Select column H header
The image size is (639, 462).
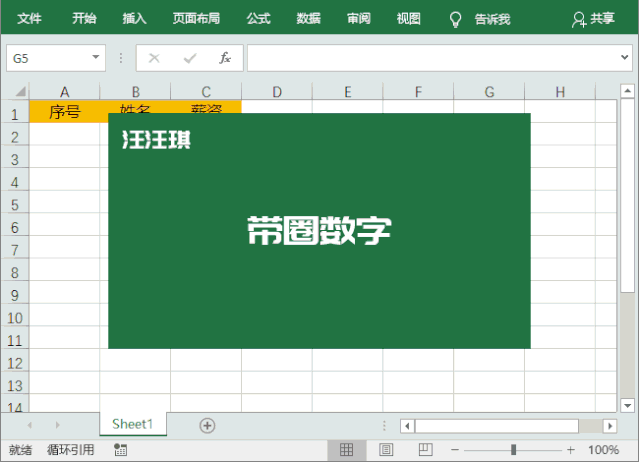(560, 92)
